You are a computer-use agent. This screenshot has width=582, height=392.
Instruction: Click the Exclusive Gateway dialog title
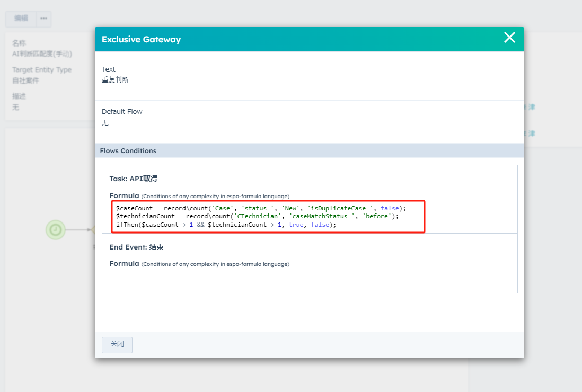[x=141, y=40]
